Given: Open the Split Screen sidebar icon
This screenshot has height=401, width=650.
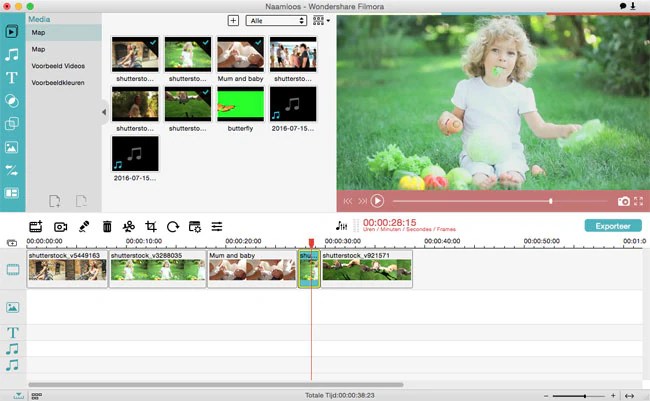Looking at the screenshot, I should [x=12, y=193].
